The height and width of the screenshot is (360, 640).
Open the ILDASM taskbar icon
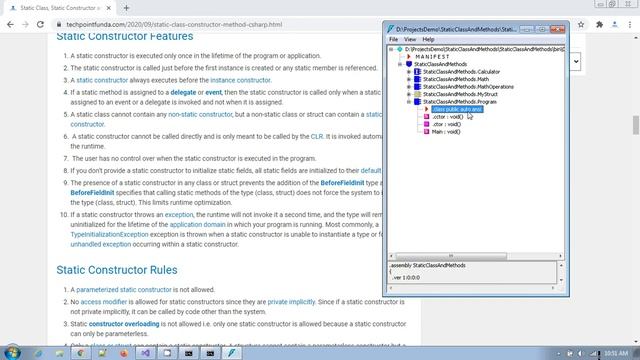pos(231,353)
